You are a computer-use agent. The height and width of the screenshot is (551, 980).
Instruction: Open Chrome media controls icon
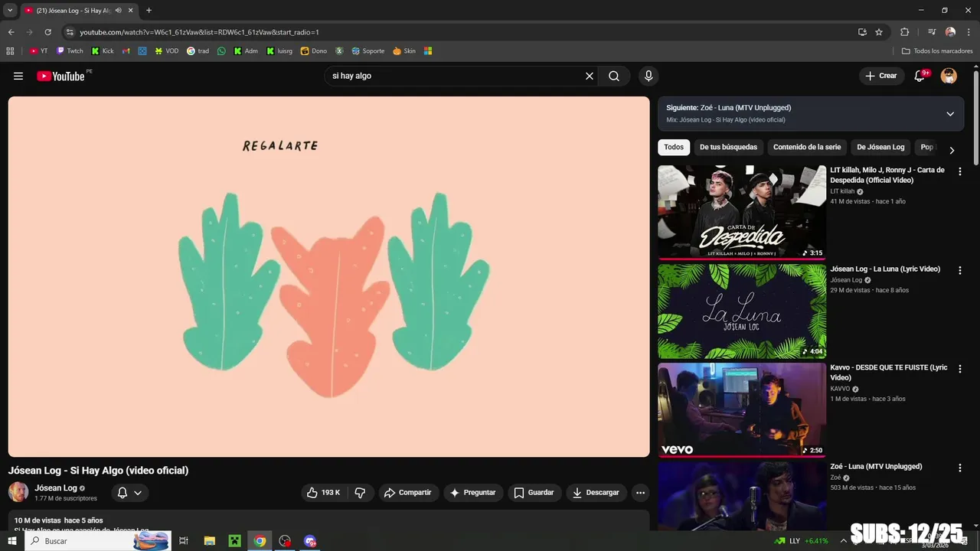(932, 32)
